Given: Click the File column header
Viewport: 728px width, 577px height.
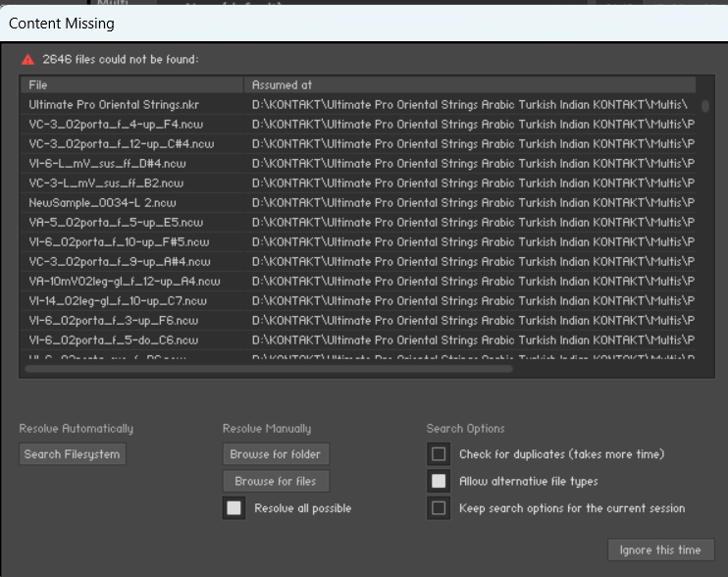Looking at the screenshot, I should point(131,85).
